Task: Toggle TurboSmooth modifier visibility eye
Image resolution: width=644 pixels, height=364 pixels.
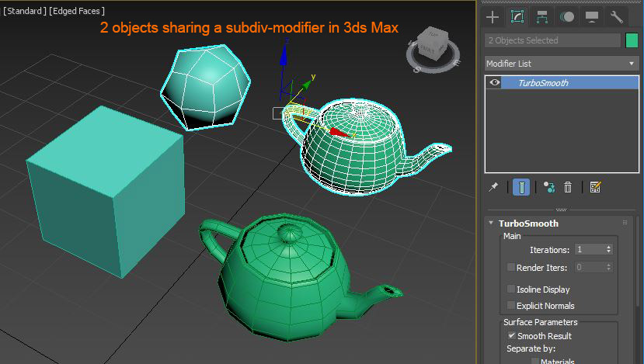Action: pos(495,82)
